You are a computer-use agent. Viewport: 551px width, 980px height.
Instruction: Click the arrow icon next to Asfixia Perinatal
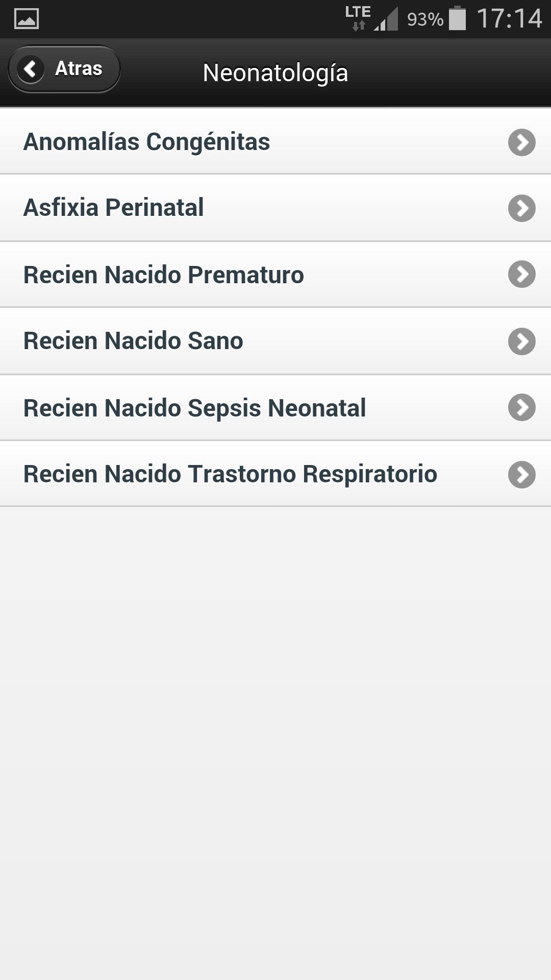point(521,208)
